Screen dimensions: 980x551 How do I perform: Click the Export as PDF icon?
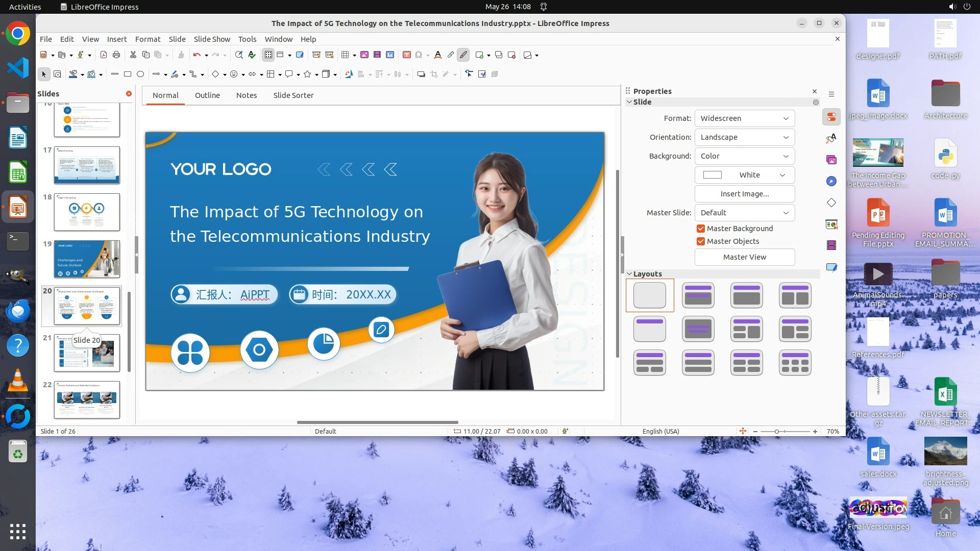click(104, 55)
